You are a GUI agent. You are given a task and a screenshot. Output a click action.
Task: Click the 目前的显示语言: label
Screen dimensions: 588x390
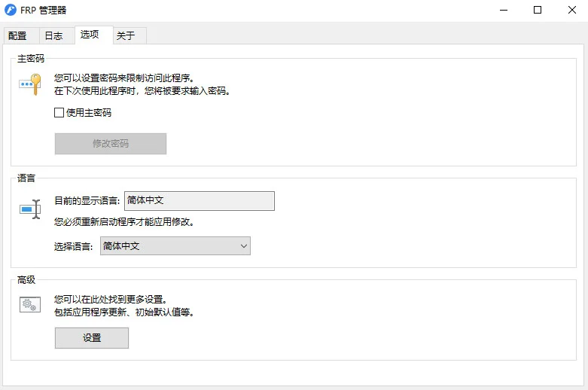pyautogui.click(x=87, y=200)
